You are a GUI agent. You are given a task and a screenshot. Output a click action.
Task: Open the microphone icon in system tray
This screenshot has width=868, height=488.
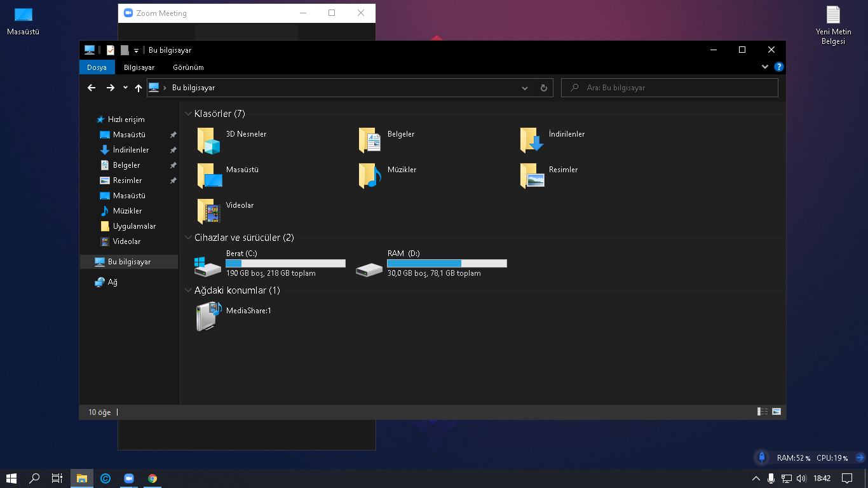point(771,478)
